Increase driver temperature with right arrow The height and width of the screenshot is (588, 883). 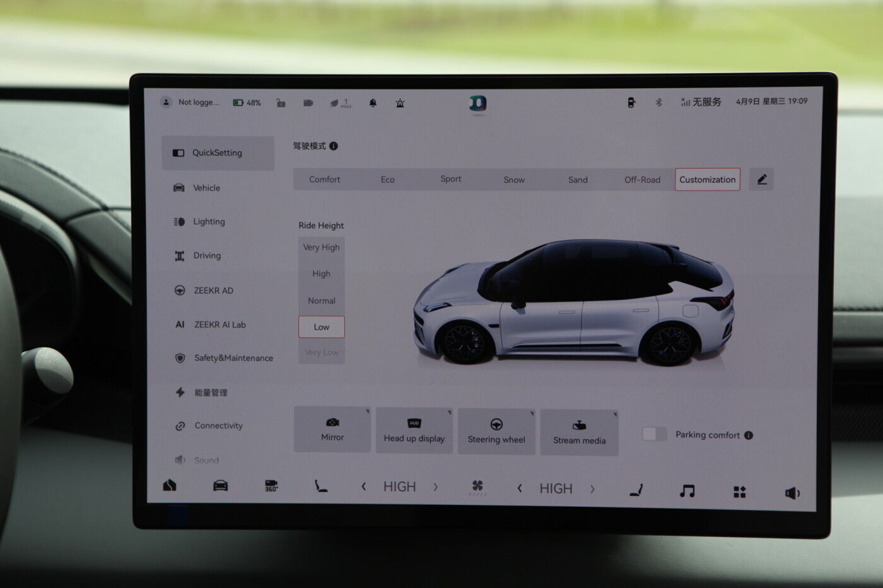click(435, 487)
